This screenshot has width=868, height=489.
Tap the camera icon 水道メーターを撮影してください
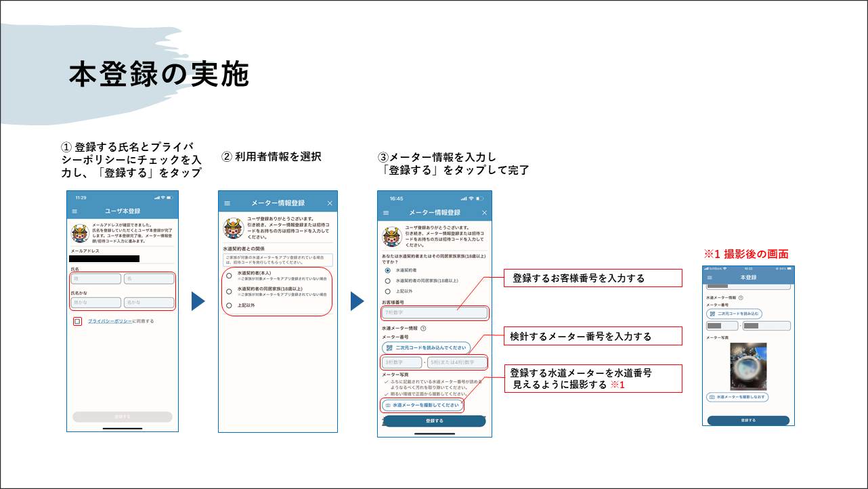point(388,404)
